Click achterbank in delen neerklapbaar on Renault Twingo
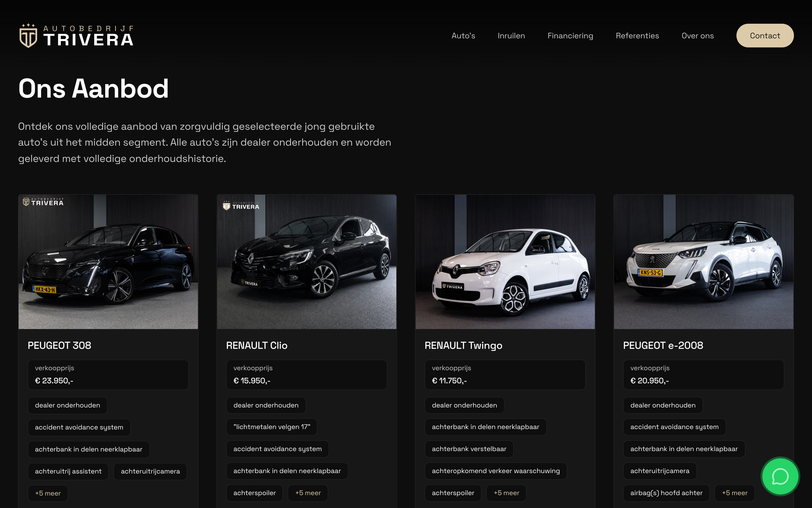 click(x=486, y=427)
